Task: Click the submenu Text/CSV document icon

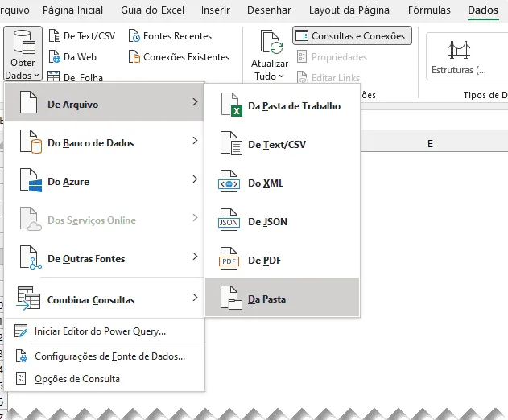Action: (x=231, y=143)
